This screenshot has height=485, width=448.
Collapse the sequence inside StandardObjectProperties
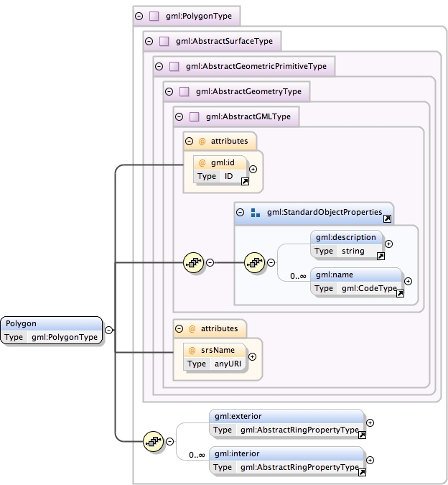coord(271,262)
